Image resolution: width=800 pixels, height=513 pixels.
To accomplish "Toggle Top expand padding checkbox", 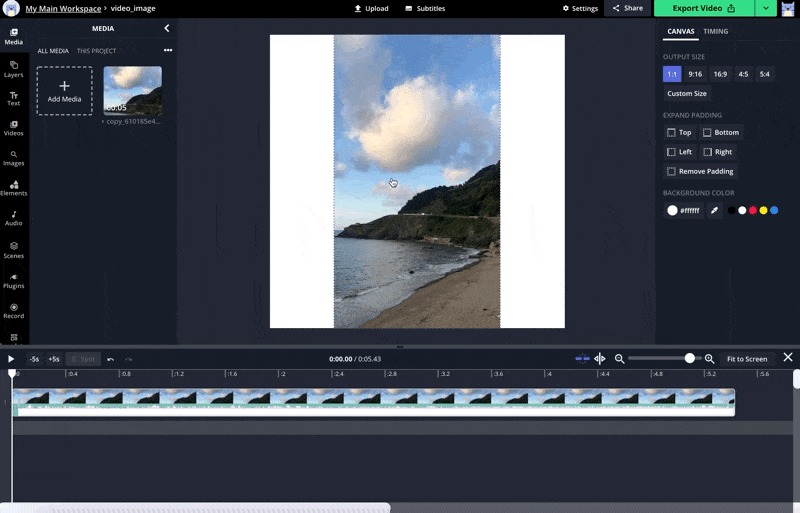I will (679, 132).
